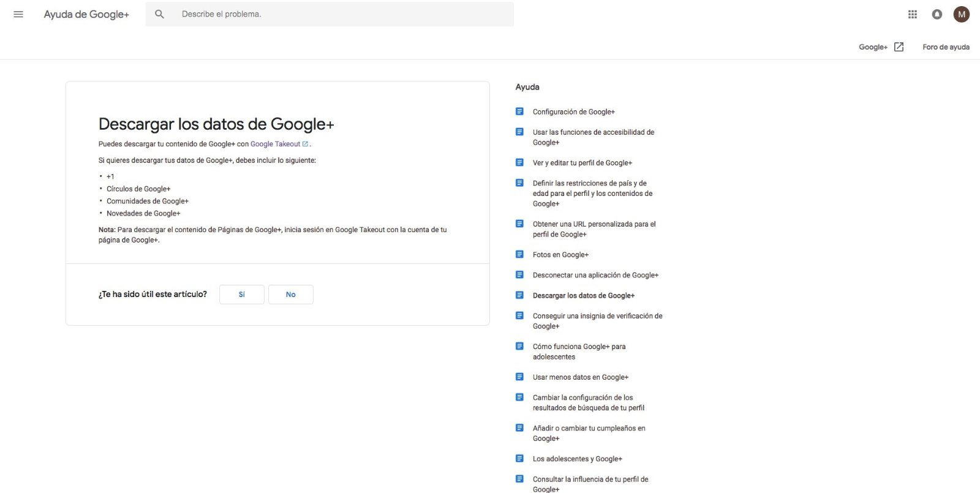Click the Nota paragraph about Páginas de Google+
This screenshot has width=980, height=493.
(273, 235)
